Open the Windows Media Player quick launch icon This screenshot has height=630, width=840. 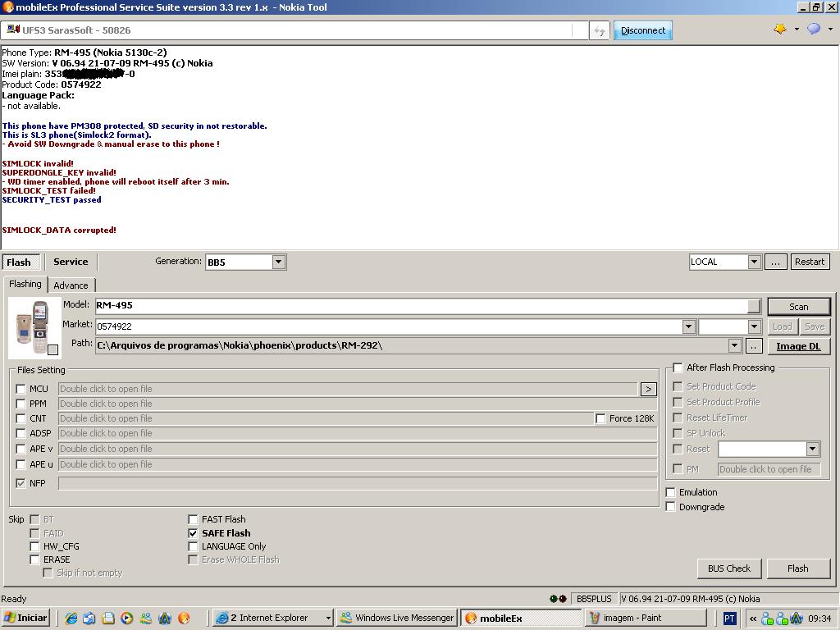pos(127,619)
